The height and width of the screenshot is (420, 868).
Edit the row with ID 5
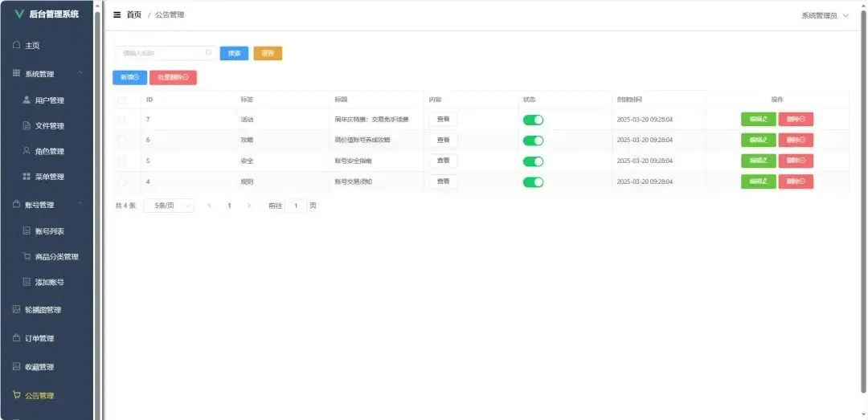coord(759,161)
